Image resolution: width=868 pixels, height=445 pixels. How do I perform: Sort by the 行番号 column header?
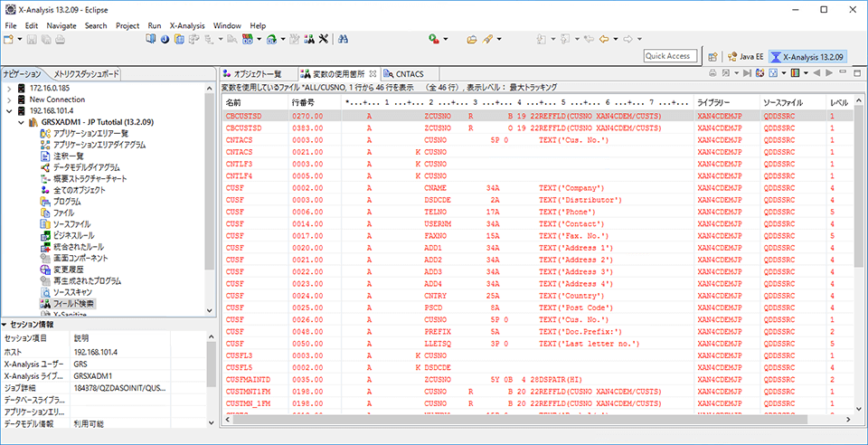click(x=315, y=103)
